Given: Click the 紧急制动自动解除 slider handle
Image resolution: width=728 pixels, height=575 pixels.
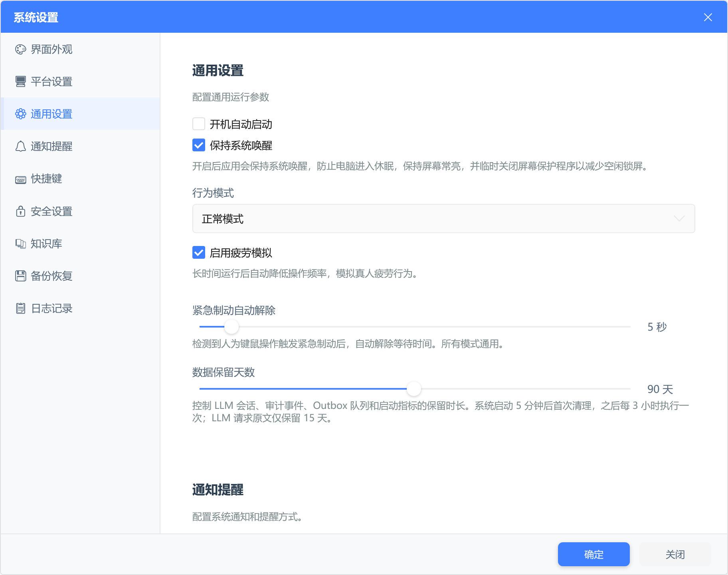Looking at the screenshot, I should (x=231, y=327).
